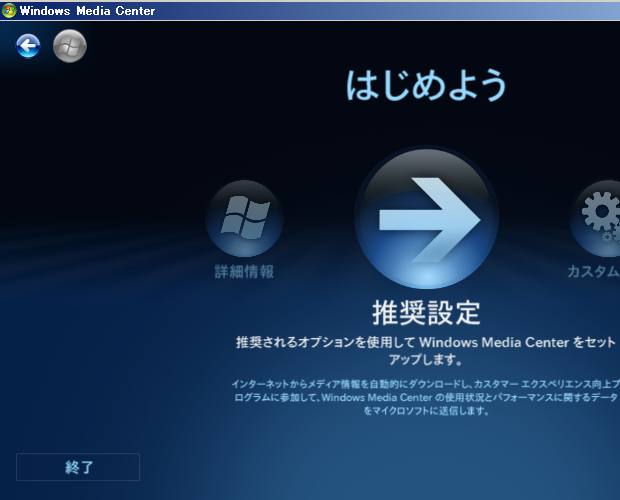The image size is (620, 500).
Task: Choose the 推奨設定 label text
Action: [x=426, y=312]
